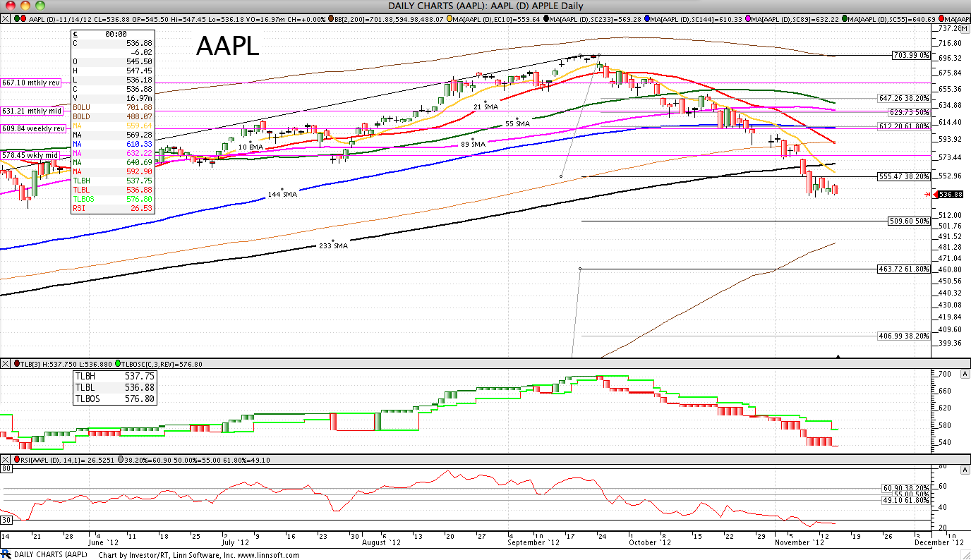
Task: Select the 612.20 61.80% Fibonacci label
Action: [x=903, y=126]
